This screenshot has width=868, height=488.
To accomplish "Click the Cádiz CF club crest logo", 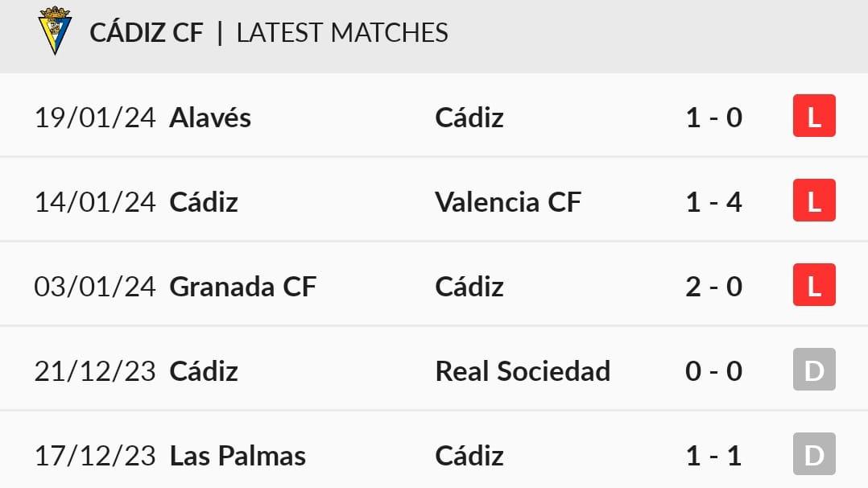I will 54,31.
